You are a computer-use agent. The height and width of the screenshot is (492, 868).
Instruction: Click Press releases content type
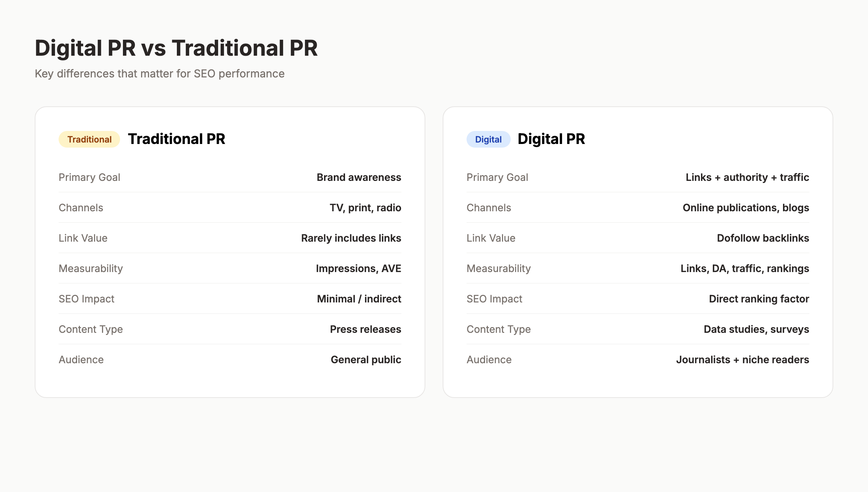pyautogui.click(x=365, y=329)
